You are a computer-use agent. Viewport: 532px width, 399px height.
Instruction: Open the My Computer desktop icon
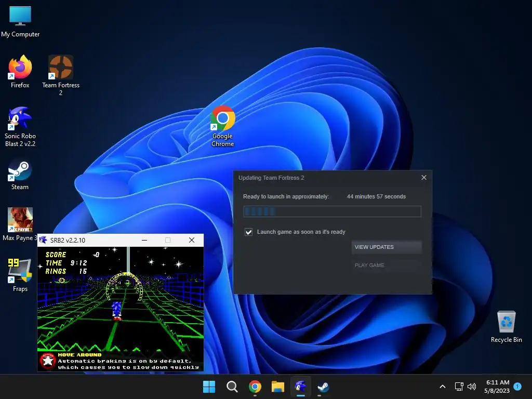tap(20, 21)
